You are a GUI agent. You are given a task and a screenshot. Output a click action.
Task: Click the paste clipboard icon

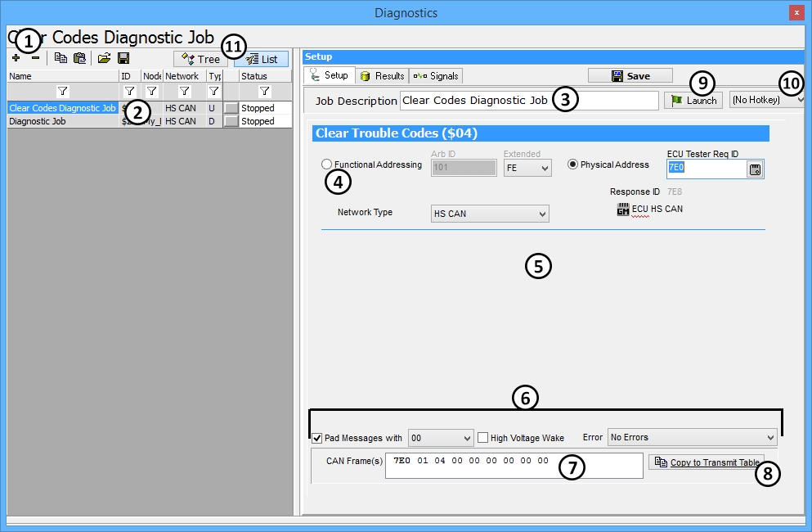click(79, 58)
